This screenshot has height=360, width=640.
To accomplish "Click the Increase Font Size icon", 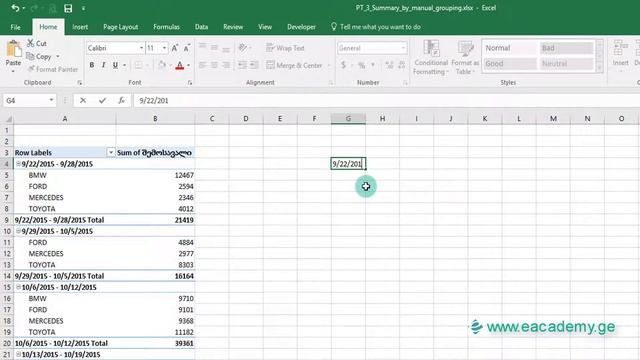I will [x=175, y=48].
